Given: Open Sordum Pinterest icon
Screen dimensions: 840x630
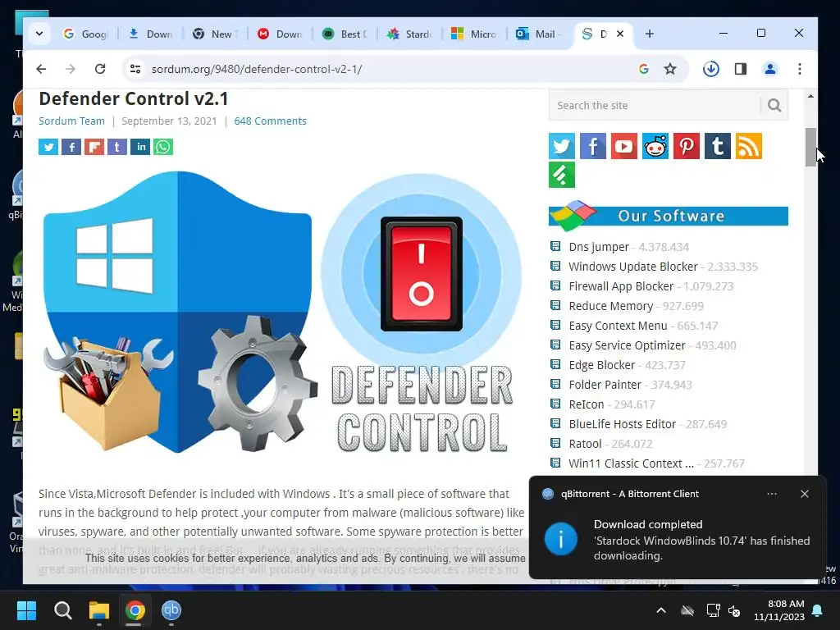Looking at the screenshot, I should coord(687,146).
